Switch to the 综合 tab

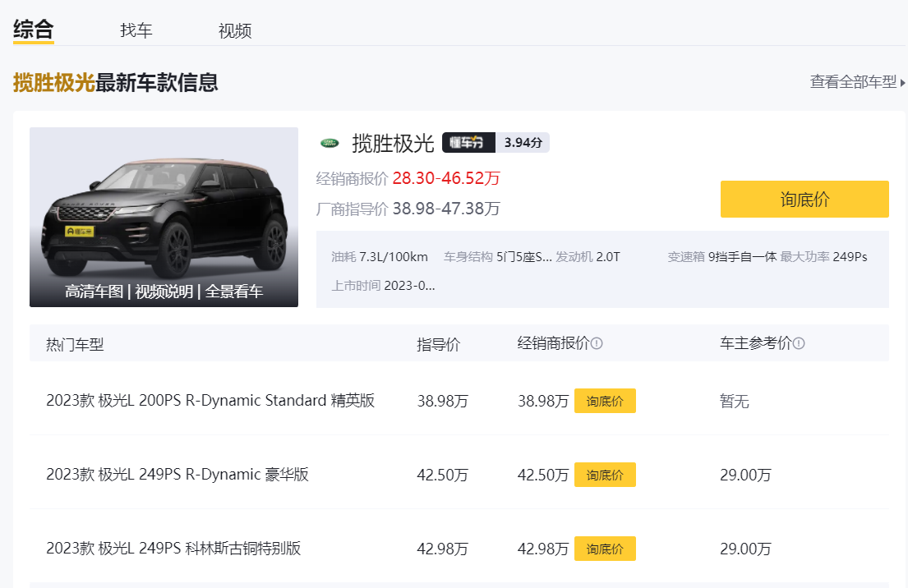pos(34,30)
